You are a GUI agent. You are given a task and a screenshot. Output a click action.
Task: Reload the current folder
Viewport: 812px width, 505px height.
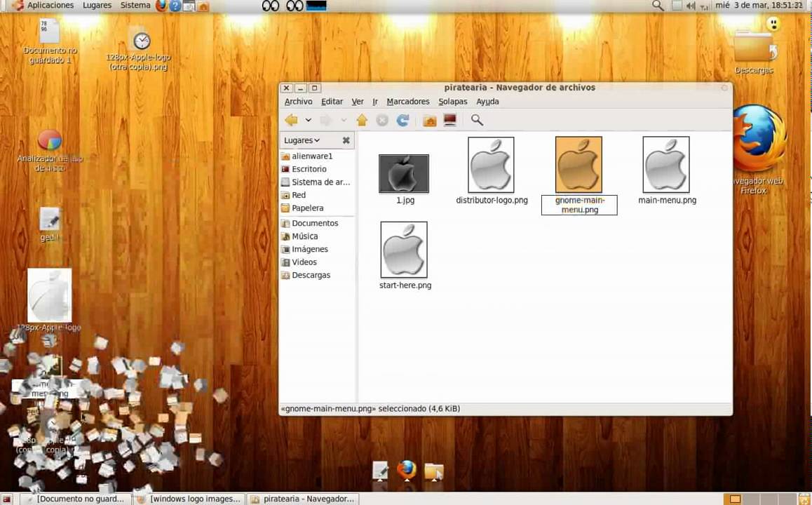coord(402,120)
